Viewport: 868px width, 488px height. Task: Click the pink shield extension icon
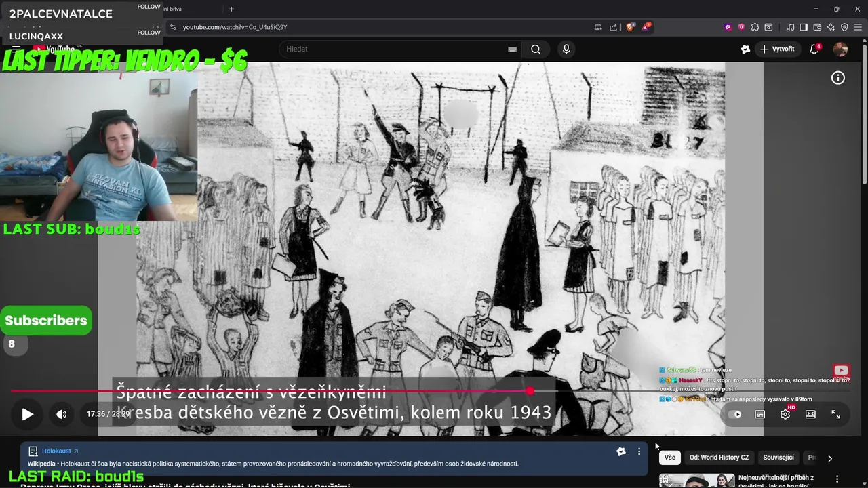click(741, 27)
